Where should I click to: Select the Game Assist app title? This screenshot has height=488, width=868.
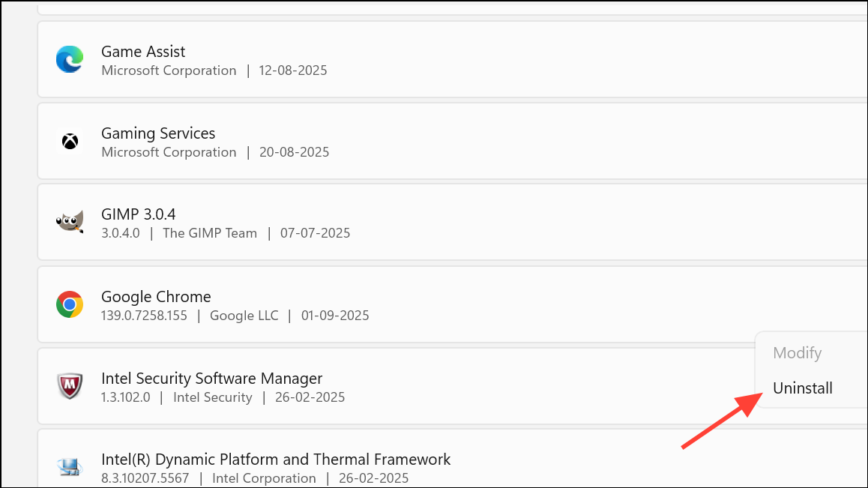[x=143, y=52]
